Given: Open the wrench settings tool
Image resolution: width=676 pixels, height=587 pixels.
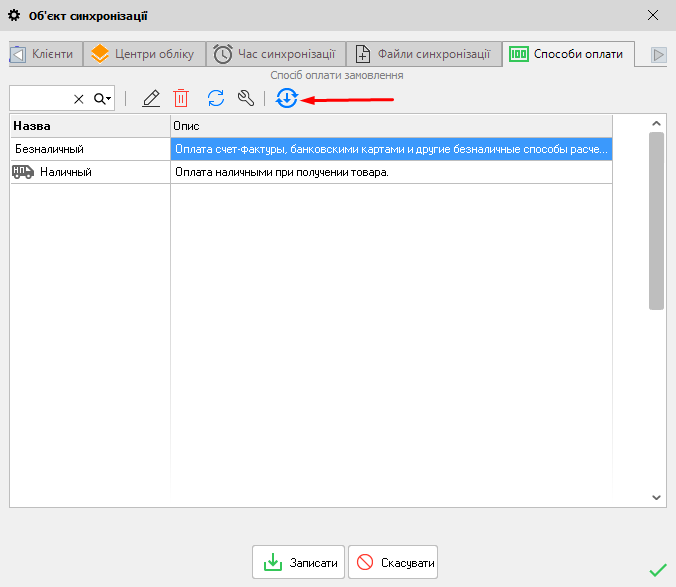Looking at the screenshot, I should (245, 98).
